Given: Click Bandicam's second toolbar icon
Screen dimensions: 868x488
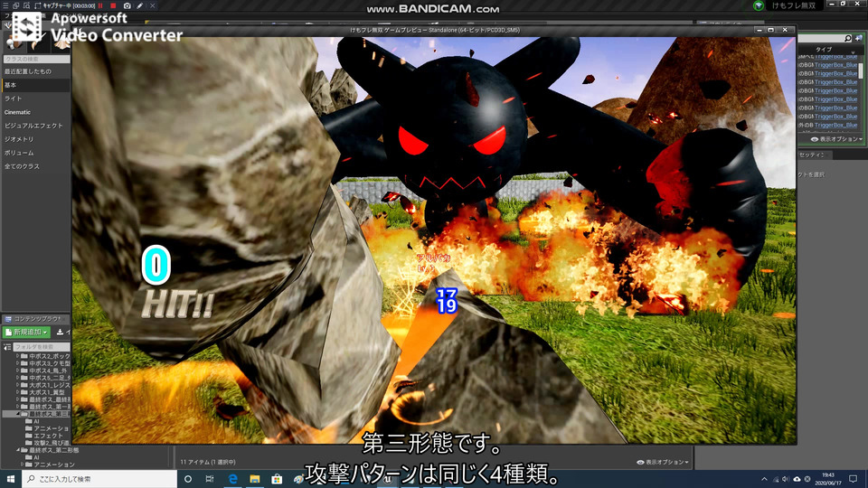Looking at the screenshot, I should pos(15,5).
